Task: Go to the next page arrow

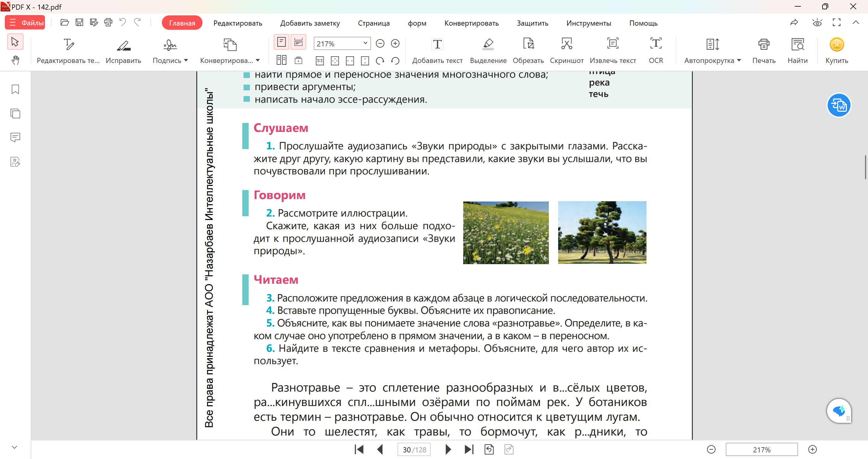Action: [x=448, y=450]
